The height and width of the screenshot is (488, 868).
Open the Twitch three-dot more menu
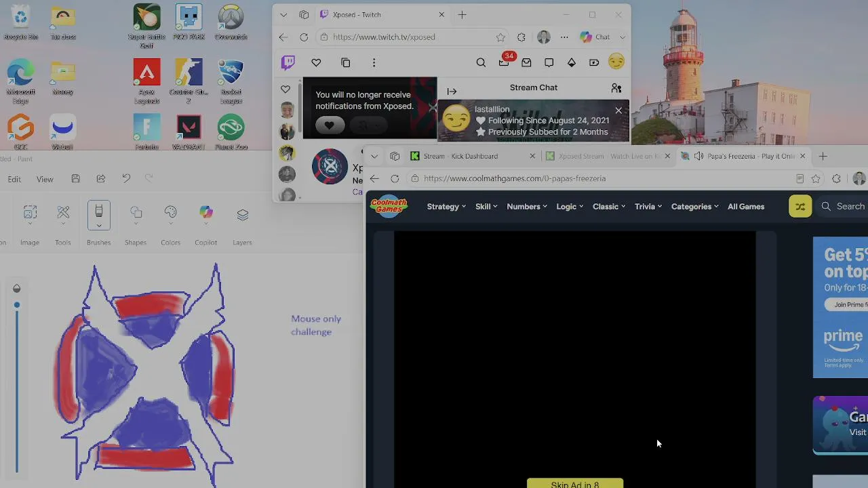point(374,62)
